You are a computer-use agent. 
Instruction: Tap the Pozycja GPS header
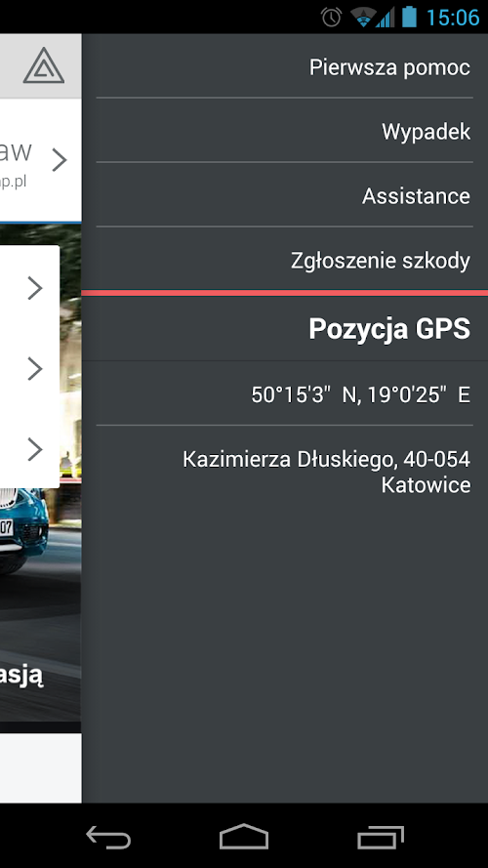[x=389, y=328]
